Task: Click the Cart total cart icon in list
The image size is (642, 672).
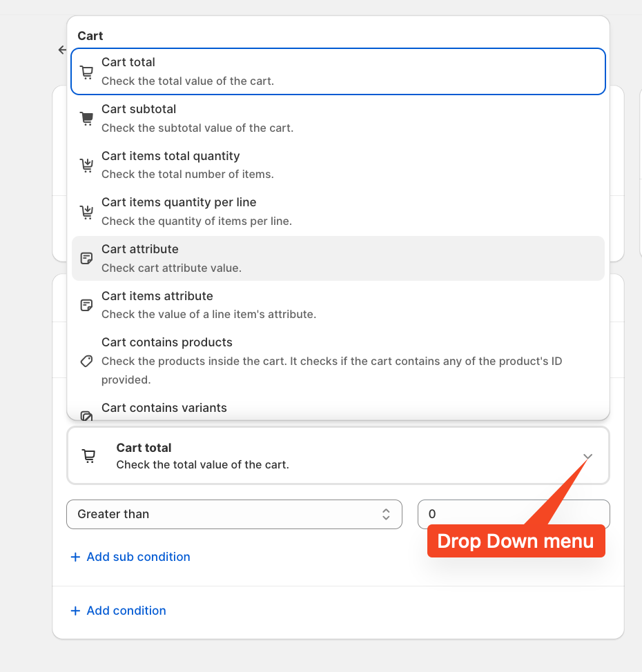Action: (x=86, y=71)
